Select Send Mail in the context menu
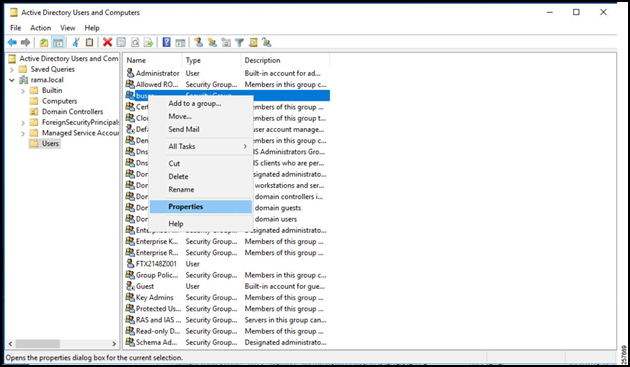 (x=201, y=129)
